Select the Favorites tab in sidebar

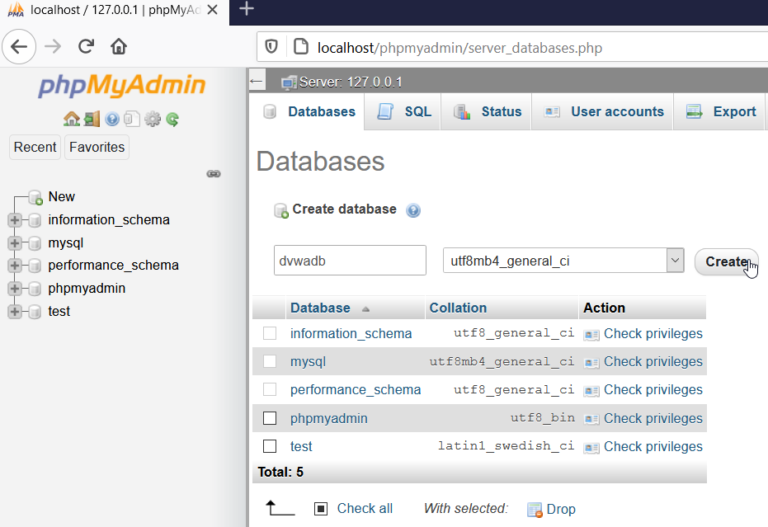click(97, 147)
